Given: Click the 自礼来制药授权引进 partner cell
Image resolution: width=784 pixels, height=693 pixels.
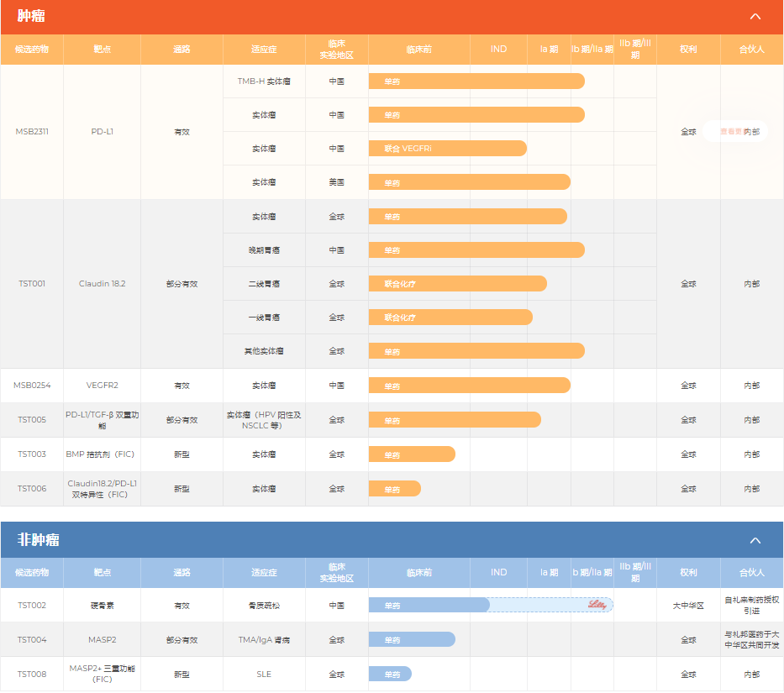Looking at the screenshot, I should point(751,605).
